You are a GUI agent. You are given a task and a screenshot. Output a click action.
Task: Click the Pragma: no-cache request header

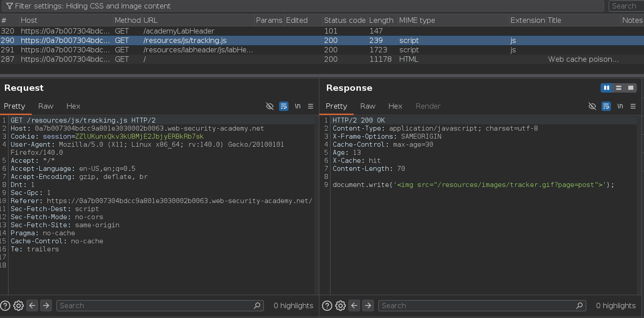coord(43,233)
